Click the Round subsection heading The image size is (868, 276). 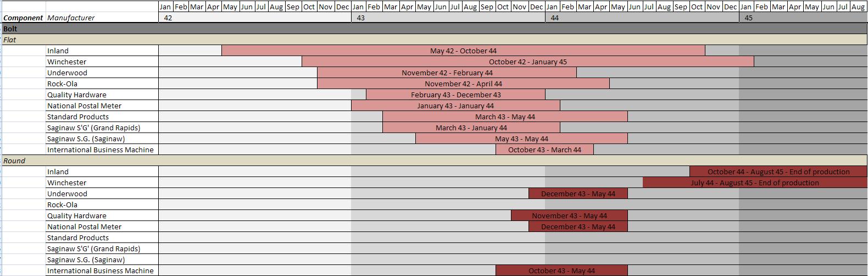click(x=434, y=161)
